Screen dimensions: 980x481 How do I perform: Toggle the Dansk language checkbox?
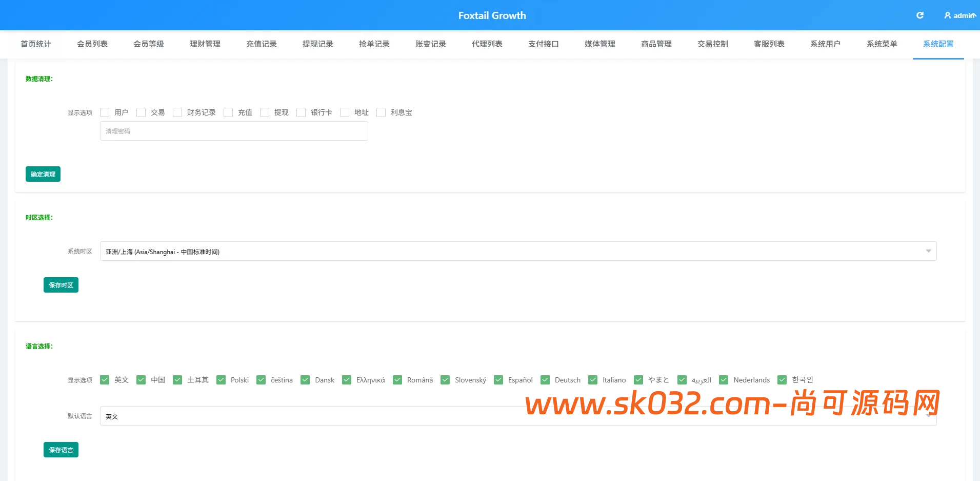(x=305, y=380)
